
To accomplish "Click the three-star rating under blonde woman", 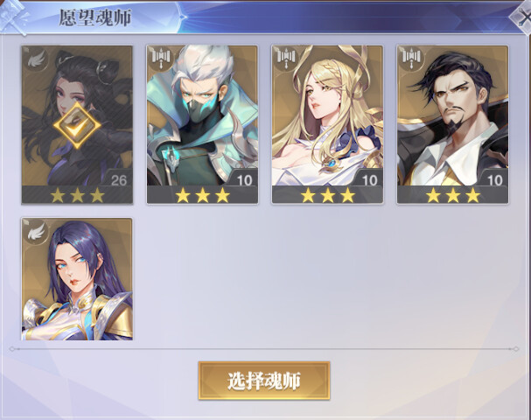I will pyautogui.click(x=327, y=195).
